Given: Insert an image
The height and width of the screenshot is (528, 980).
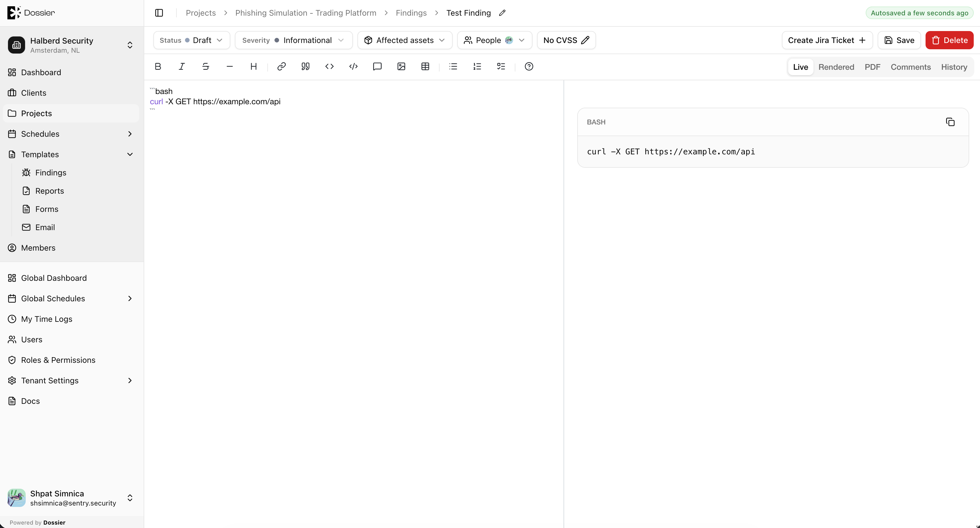Looking at the screenshot, I should [x=401, y=67].
